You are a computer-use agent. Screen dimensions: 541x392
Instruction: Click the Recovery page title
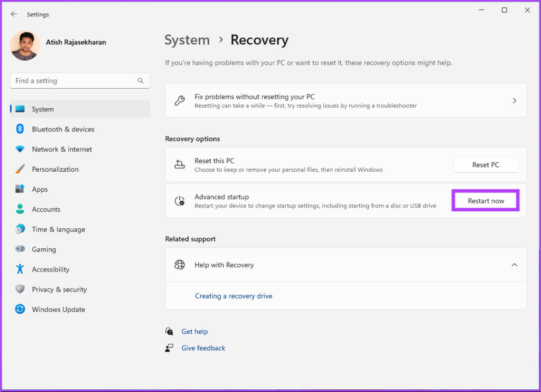pyautogui.click(x=259, y=40)
